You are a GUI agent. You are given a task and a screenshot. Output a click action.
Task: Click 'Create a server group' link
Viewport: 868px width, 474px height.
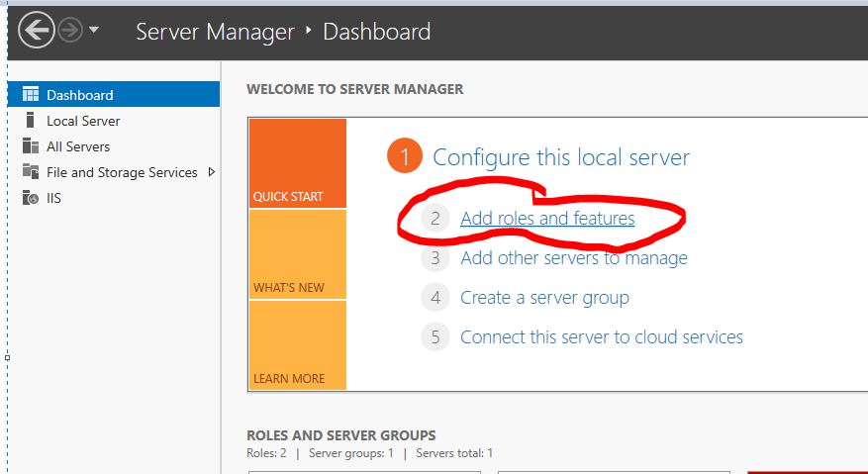tap(544, 298)
